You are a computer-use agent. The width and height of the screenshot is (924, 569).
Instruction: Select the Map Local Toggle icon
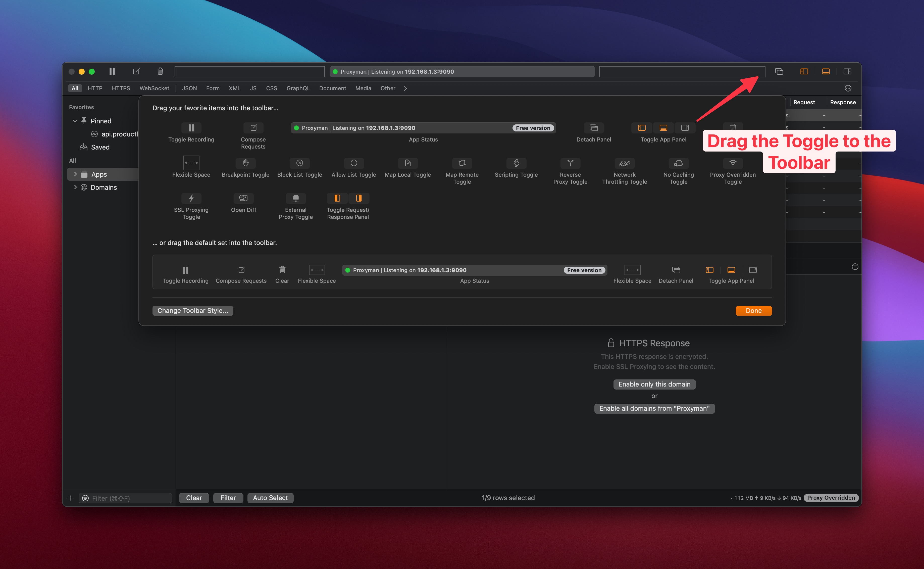(x=408, y=163)
